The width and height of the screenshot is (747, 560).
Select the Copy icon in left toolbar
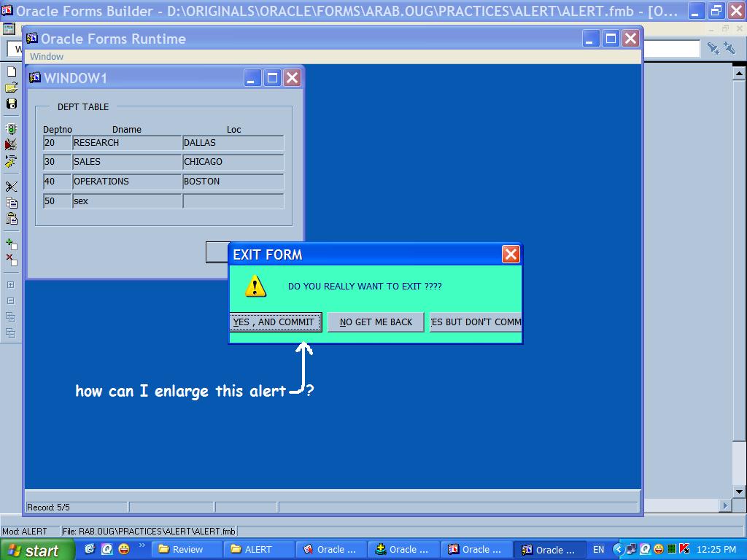[12, 203]
